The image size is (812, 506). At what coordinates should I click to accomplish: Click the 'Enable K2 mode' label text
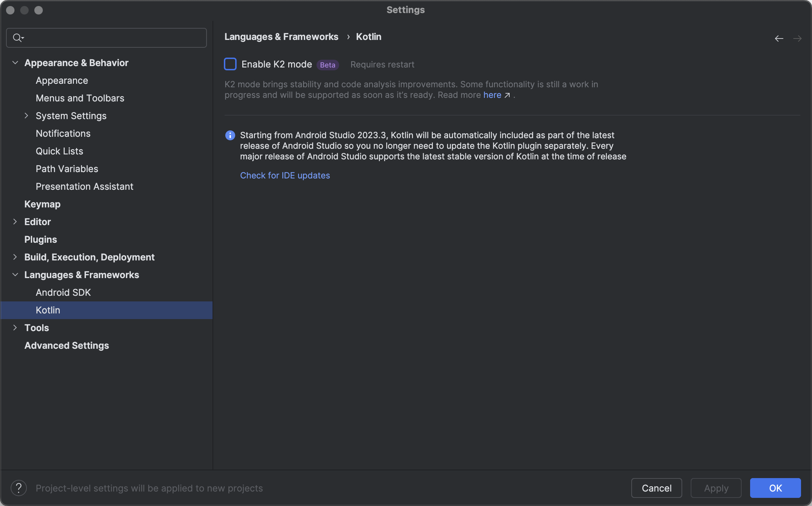click(x=277, y=64)
